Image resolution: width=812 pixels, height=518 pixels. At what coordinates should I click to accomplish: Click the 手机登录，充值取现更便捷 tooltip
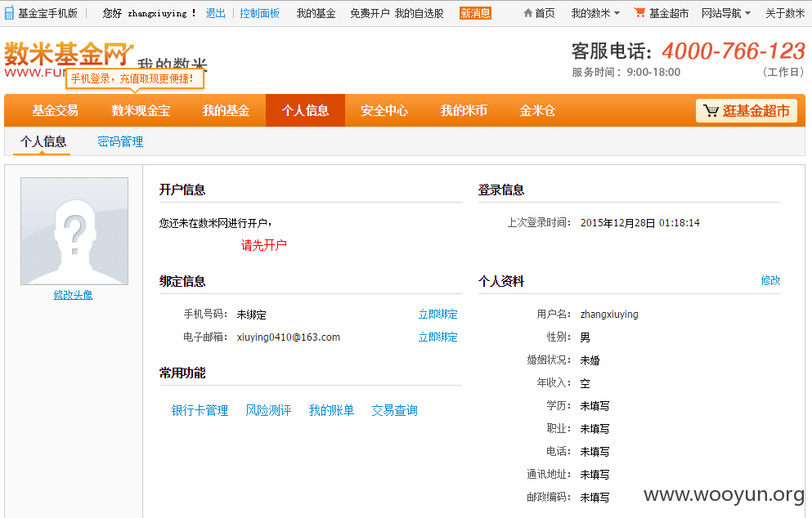coord(135,78)
